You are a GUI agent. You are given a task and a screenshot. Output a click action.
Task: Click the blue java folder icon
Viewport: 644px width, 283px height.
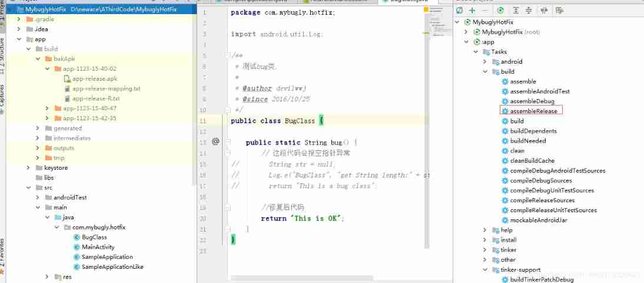click(58, 217)
